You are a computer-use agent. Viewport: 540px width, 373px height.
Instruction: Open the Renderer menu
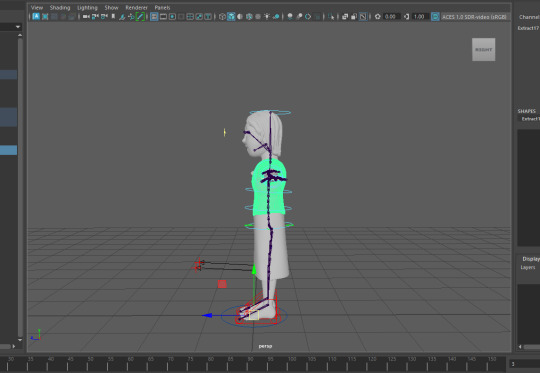136,8
